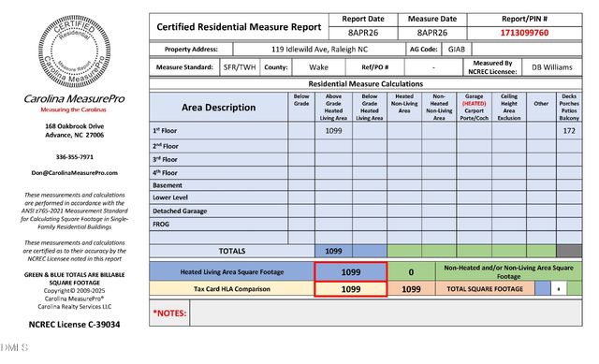Click the Basement row label
599x364 pixels.
[x=168, y=185]
